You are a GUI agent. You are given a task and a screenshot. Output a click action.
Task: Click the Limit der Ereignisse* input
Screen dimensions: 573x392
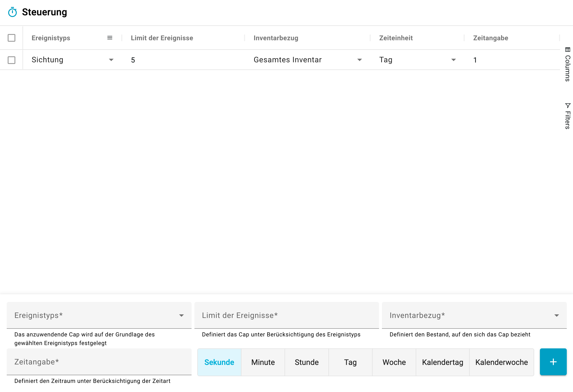286,315
